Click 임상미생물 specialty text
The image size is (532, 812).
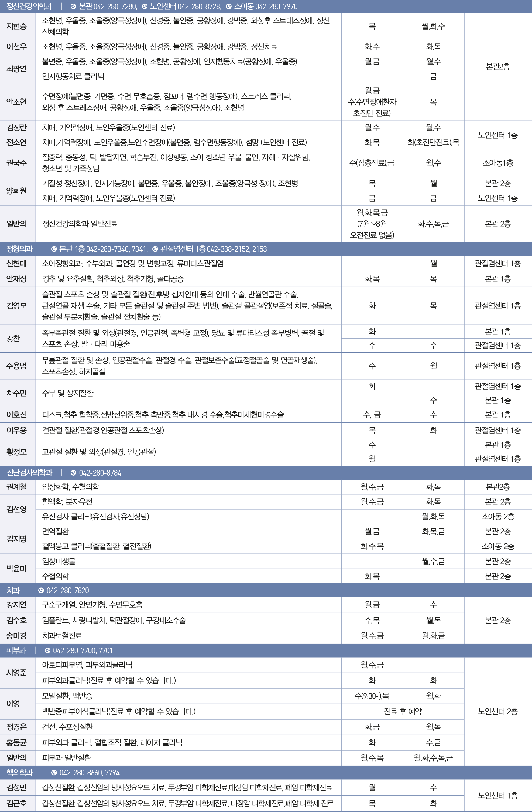59,561
